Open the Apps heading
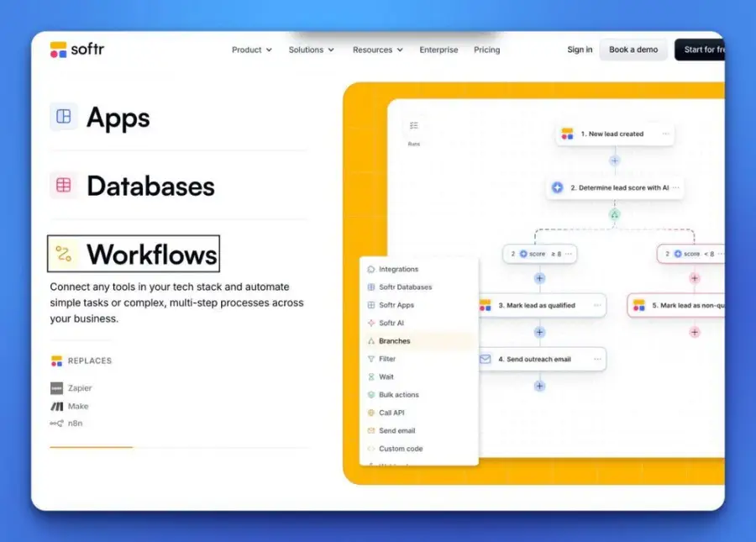Screen dimensions: 756x542 click(x=118, y=118)
